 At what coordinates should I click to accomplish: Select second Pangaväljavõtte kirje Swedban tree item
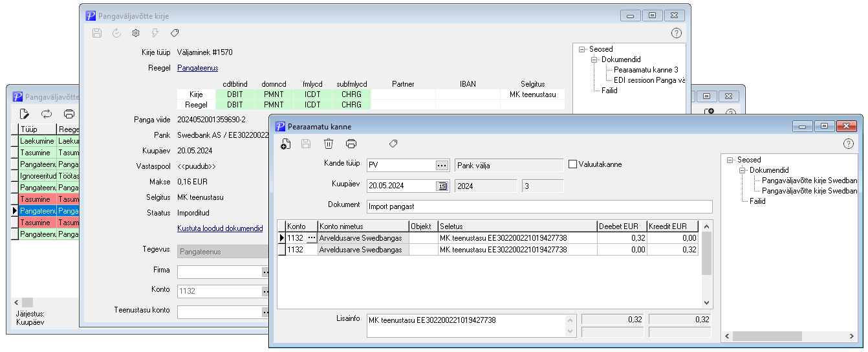click(810, 191)
